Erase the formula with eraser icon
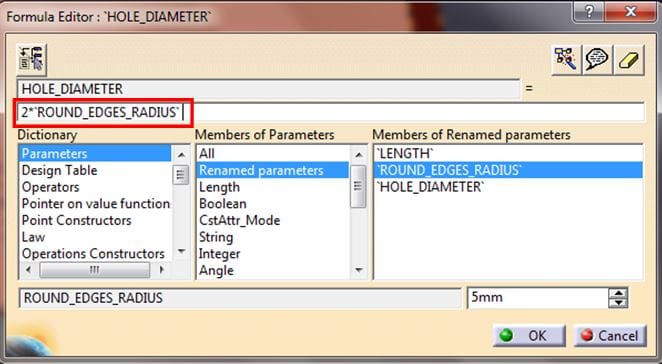This screenshot has width=662, height=364. [629, 60]
